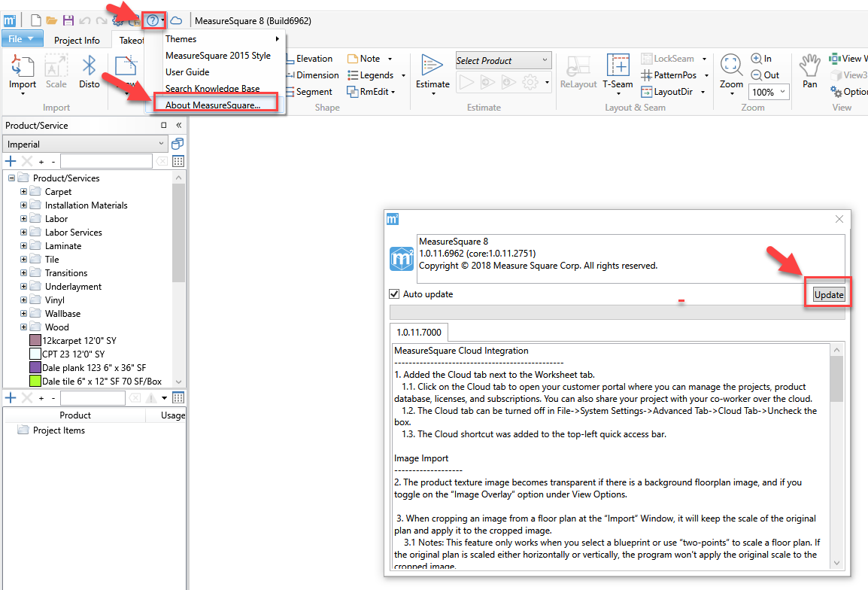This screenshot has height=590, width=868.
Task: Choose About MeasureSquare menu item
Action: coord(213,105)
